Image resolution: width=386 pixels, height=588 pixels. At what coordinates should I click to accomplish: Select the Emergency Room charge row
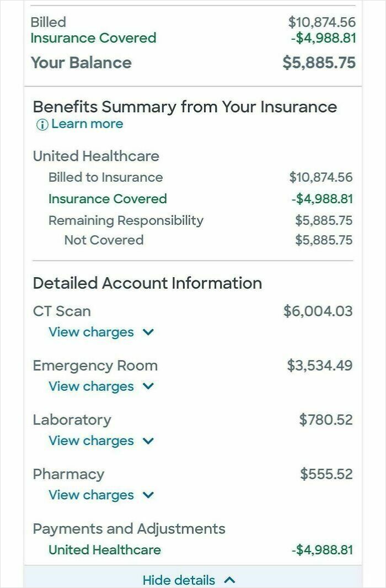[x=95, y=365]
